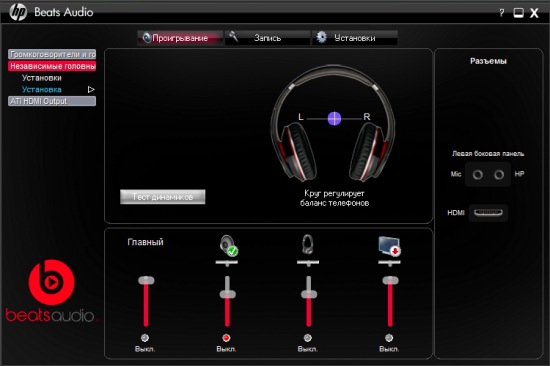Click the HP headphone jack connector
The image size is (550, 366).
(499, 174)
